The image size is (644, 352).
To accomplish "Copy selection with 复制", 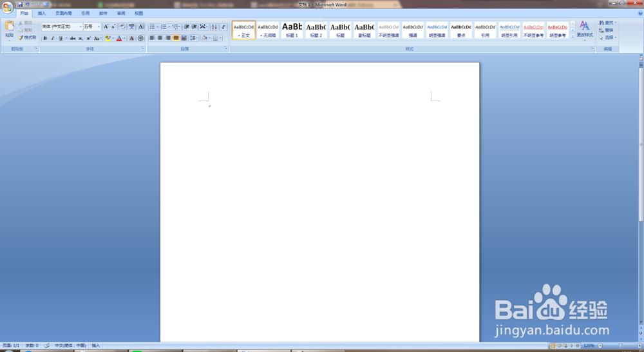I will (25, 30).
